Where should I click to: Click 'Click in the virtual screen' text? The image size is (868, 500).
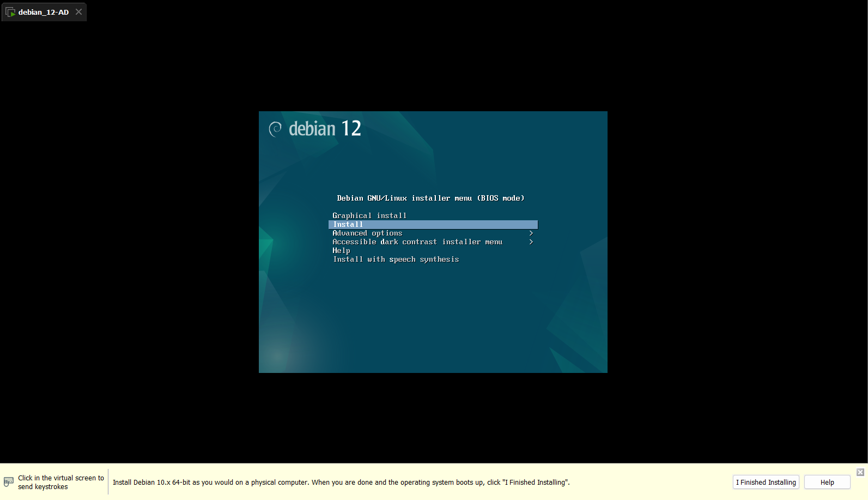click(61, 482)
